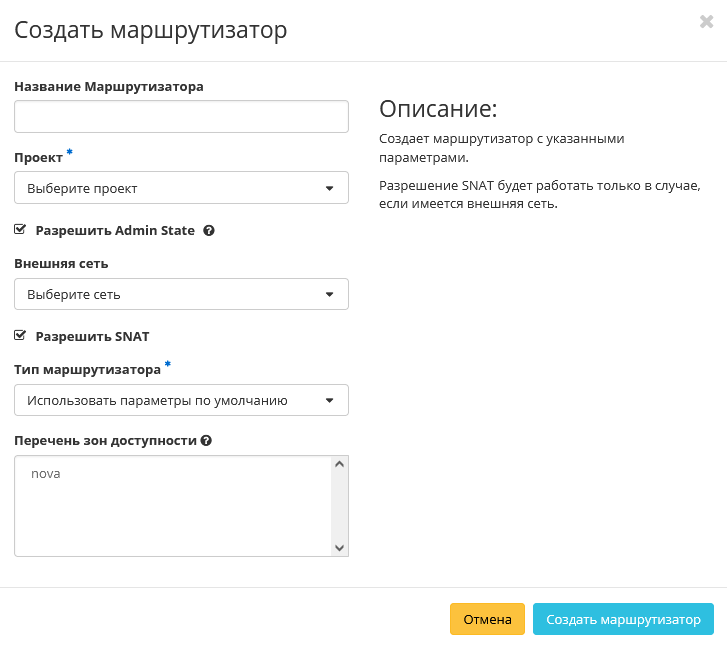Click the Название Маршрутизатора field label
Screen dimensions: 727x648
pos(109,86)
